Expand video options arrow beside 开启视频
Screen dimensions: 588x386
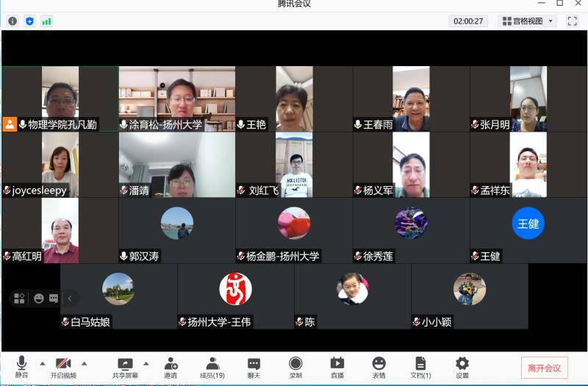point(85,363)
